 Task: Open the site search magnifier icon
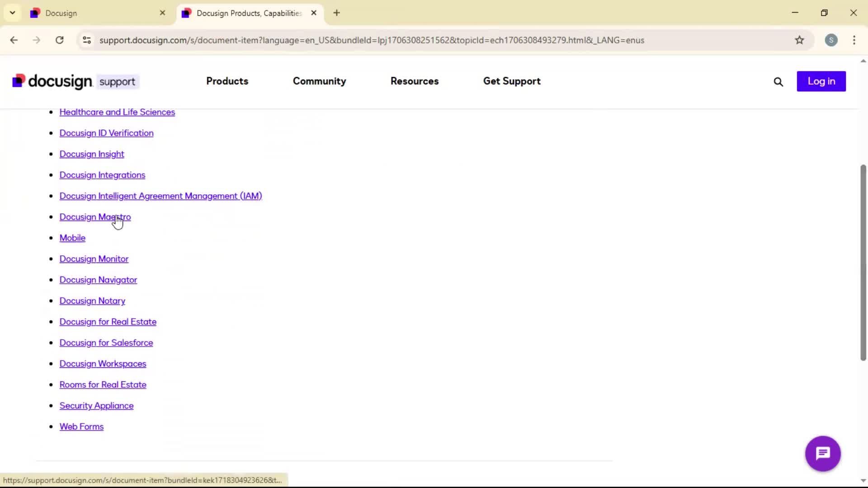pyautogui.click(x=778, y=82)
